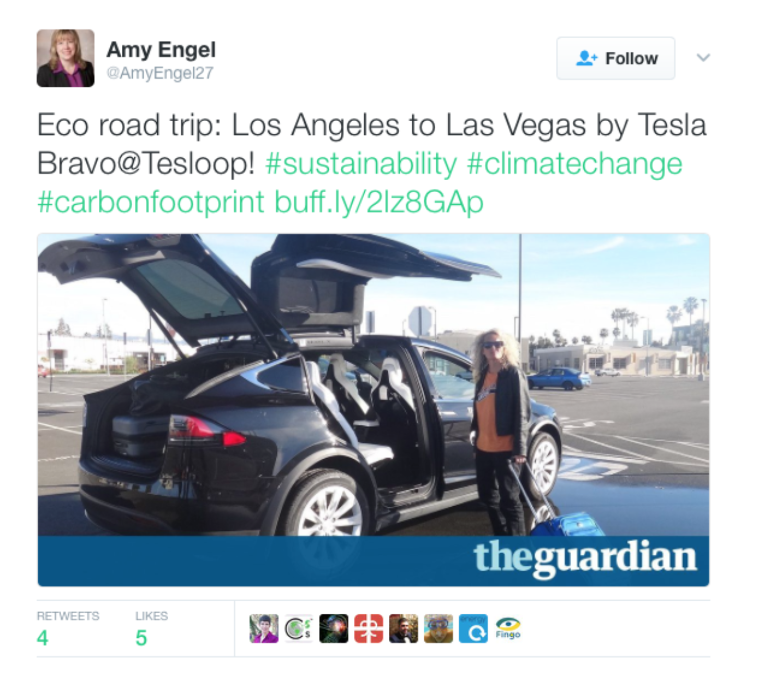This screenshot has height=700, width=764.
Task: View the 5 likes list
Action: click(152, 628)
